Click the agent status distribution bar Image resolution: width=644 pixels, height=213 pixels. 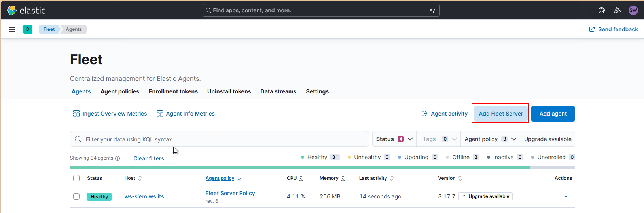pos(322,167)
